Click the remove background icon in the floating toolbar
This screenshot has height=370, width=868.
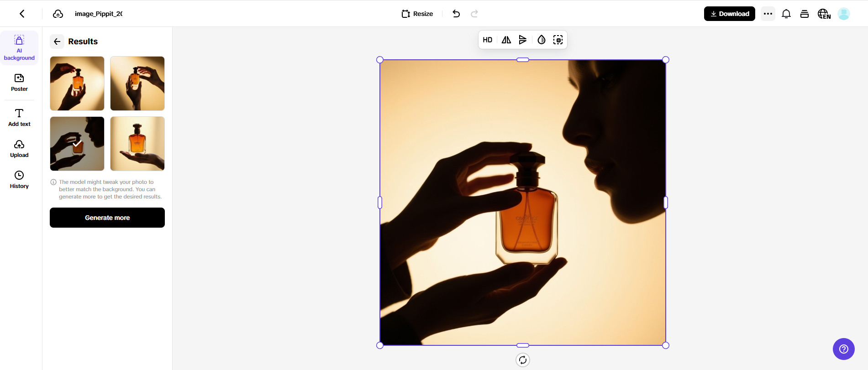(558, 40)
